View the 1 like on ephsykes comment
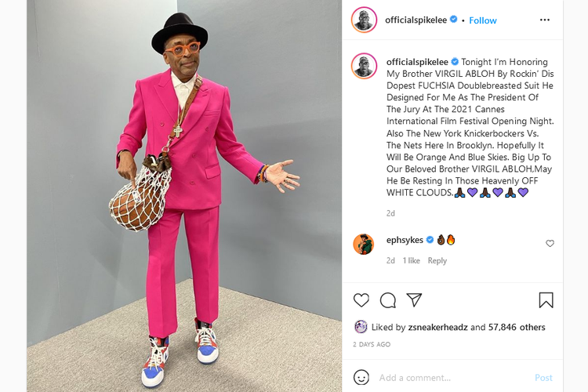This screenshot has height=392, width=588. 411,260
